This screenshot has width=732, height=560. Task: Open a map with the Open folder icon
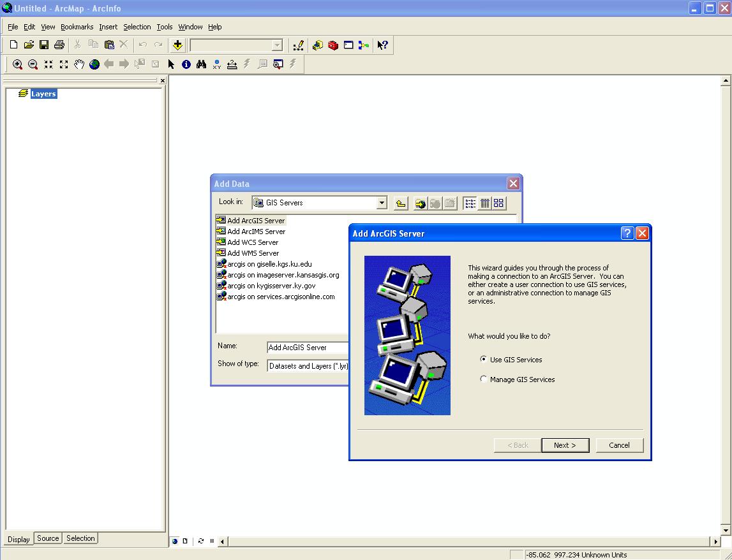click(x=29, y=45)
